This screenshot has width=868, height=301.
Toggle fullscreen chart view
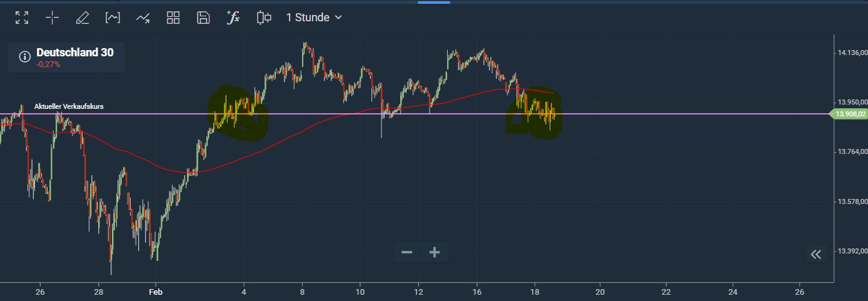[x=22, y=18]
